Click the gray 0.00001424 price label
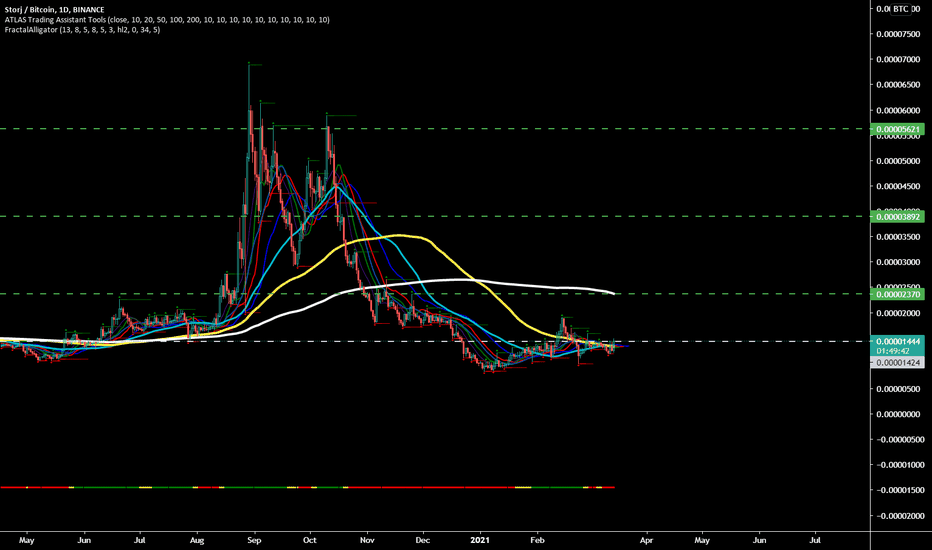The height and width of the screenshot is (550, 932). 897,363
